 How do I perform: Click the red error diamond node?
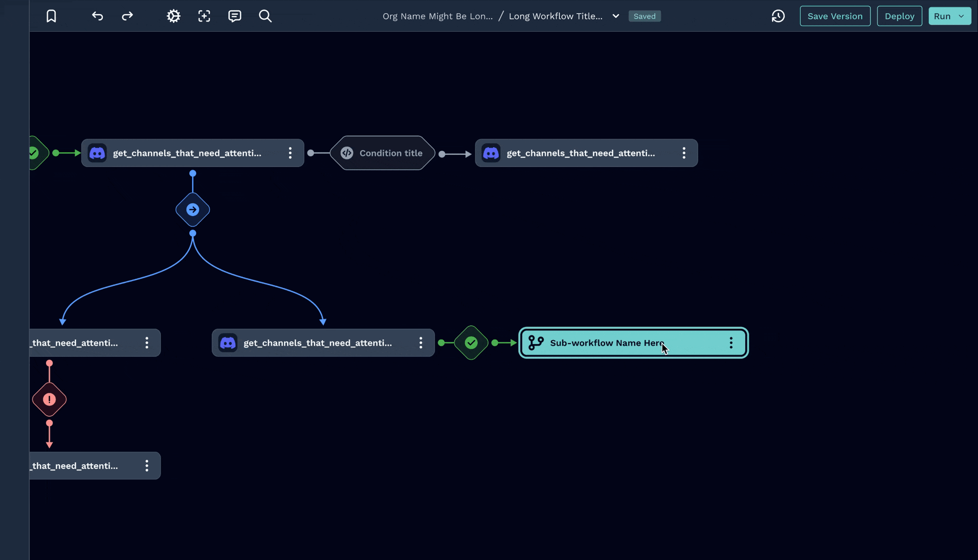(x=49, y=400)
